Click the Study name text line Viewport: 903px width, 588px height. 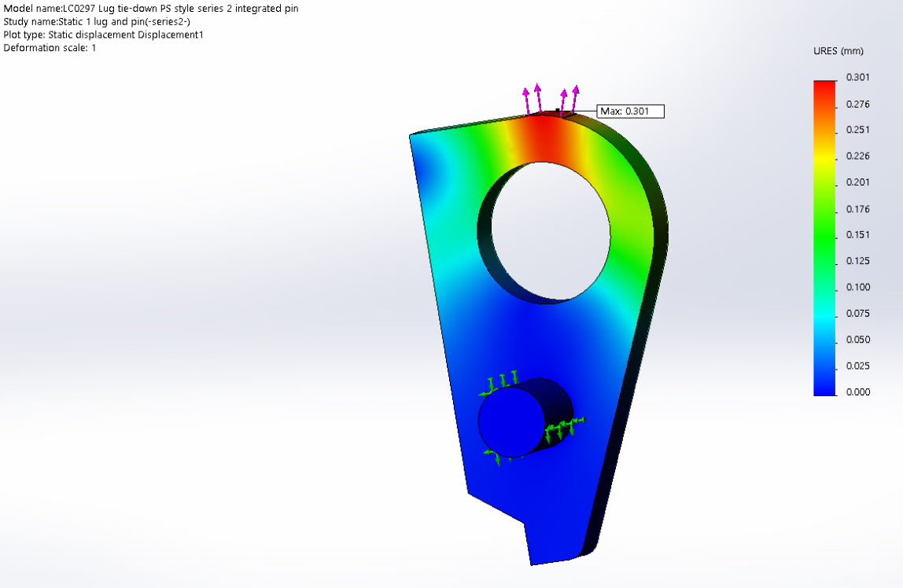click(x=97, y=21)
